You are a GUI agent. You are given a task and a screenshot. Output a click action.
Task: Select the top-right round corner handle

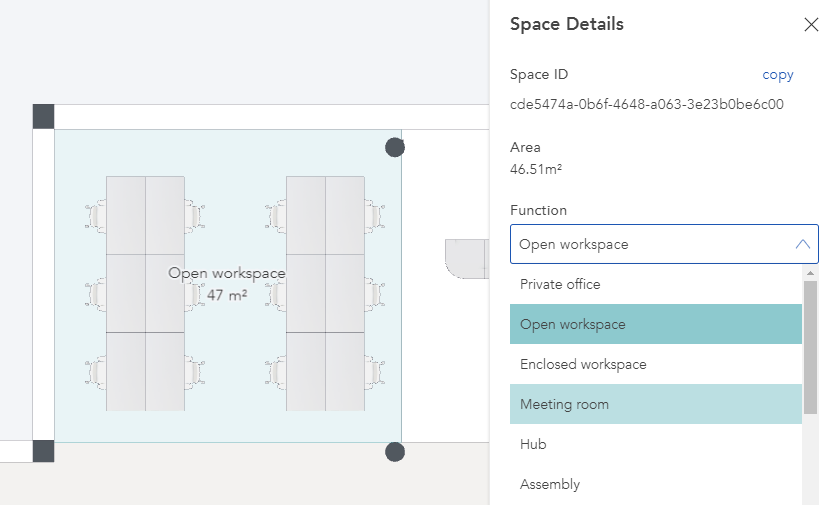395,147
